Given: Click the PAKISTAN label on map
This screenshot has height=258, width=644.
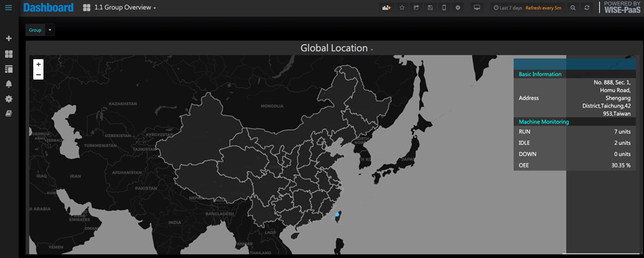Looking at the screenshot, I should pyautogui.click(x=146, y=188).
